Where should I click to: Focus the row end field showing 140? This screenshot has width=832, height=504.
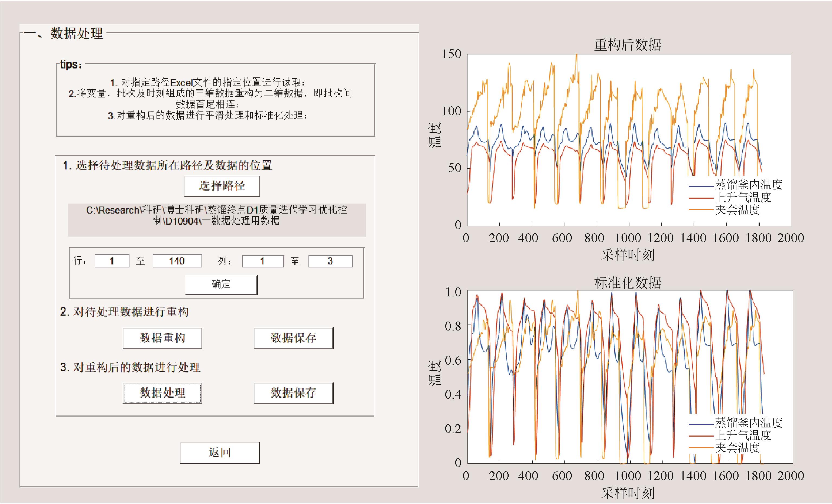coord(177,261)
